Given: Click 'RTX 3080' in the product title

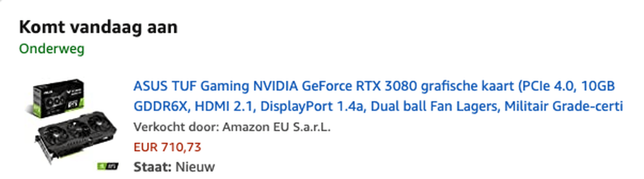Looking at the screenshot, I should tap(386, 86).
